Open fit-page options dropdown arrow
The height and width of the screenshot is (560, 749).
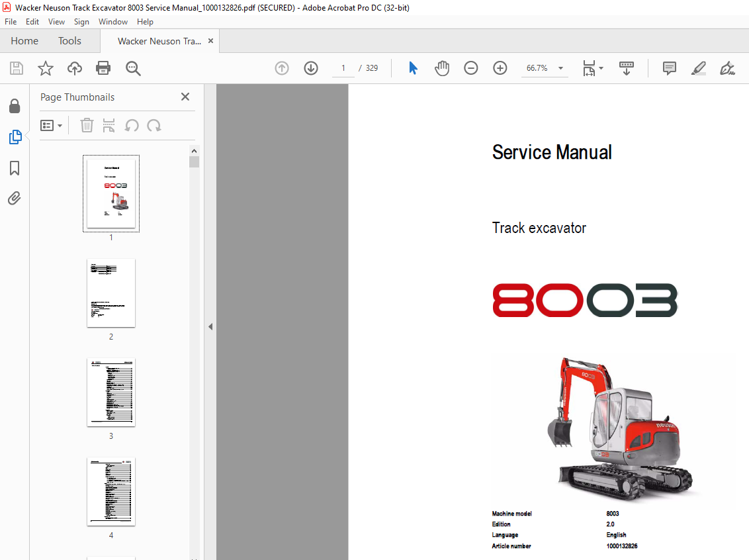click(x=601, y=68)
